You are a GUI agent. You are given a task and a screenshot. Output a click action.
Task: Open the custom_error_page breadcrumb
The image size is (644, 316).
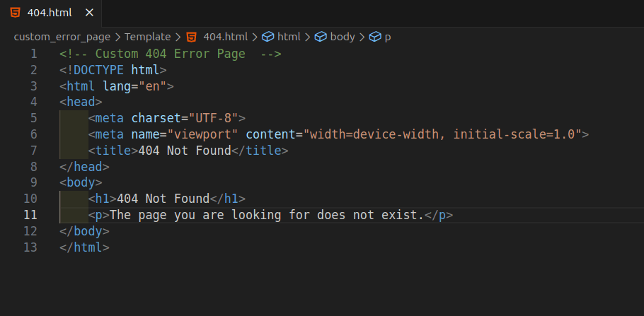62,37
